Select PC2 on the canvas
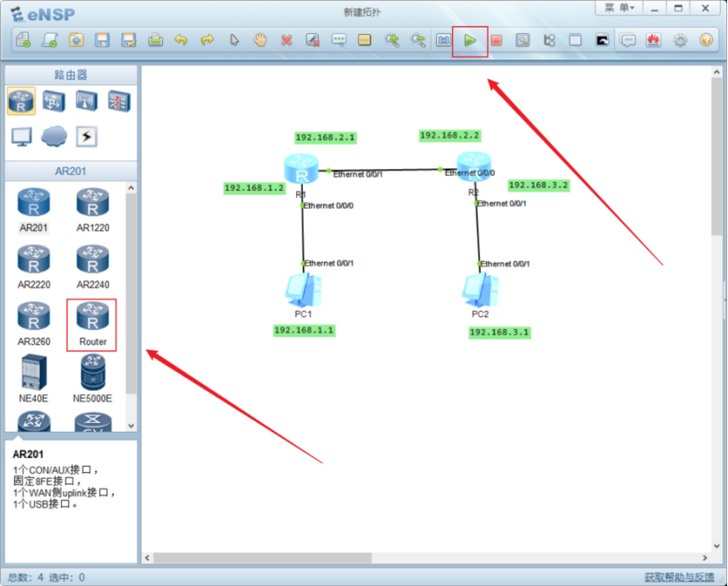 click(480, 290)
